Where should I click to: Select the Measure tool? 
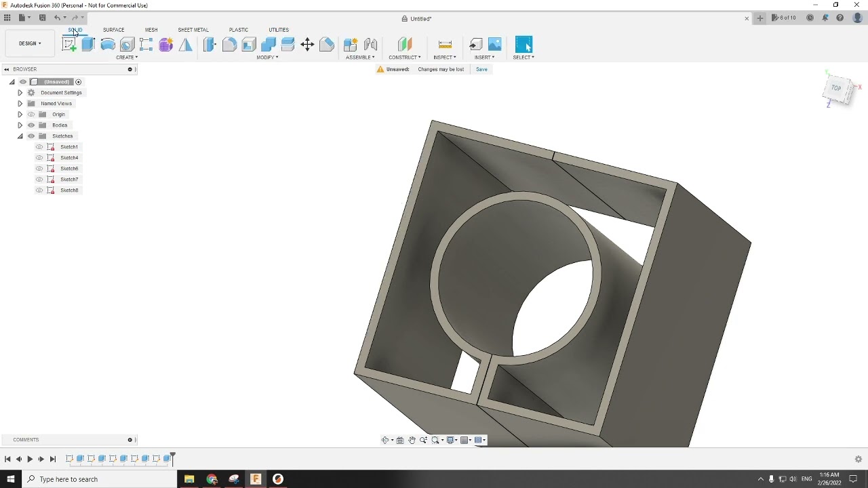click(x=445, y=45)
